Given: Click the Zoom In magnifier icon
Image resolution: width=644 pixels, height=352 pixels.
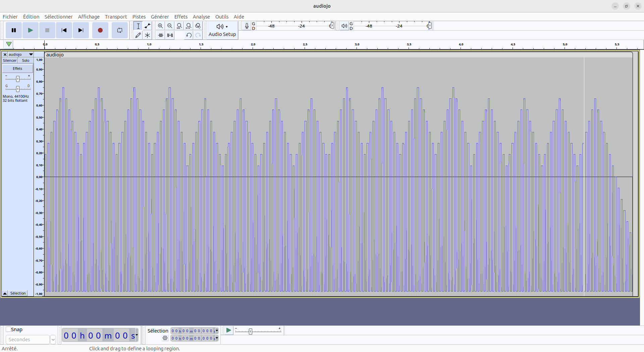Looking at the screenshot, I should [x=161, y=26].
